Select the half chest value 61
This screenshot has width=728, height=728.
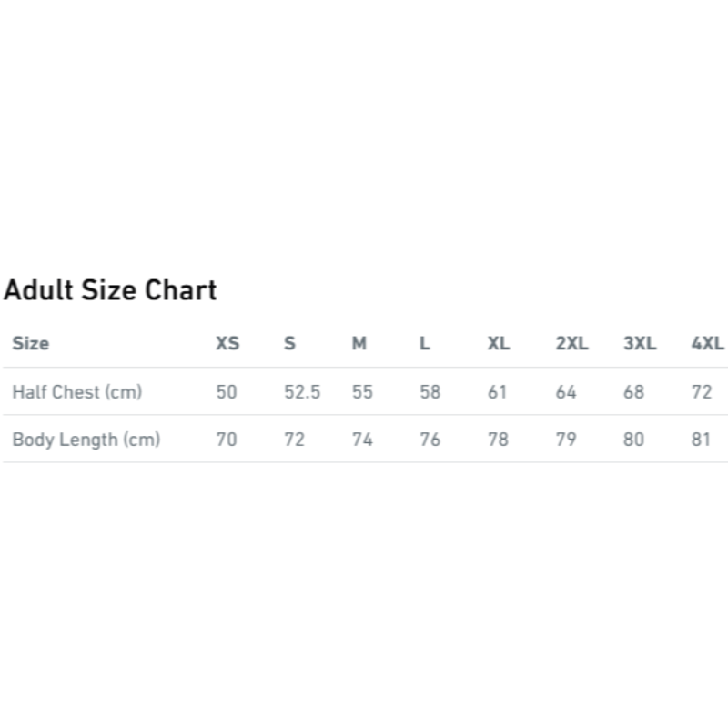pyautogui.click(x=498, y=392)
